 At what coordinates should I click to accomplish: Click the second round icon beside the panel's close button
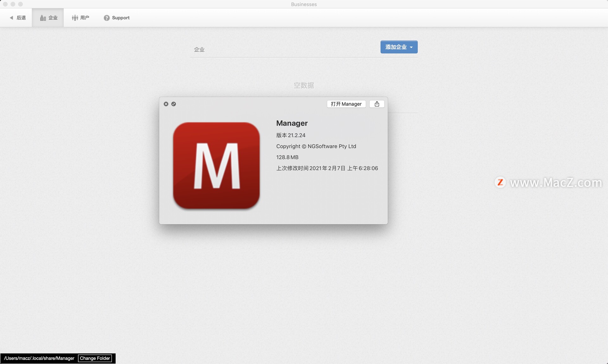[x=174, y=104]
